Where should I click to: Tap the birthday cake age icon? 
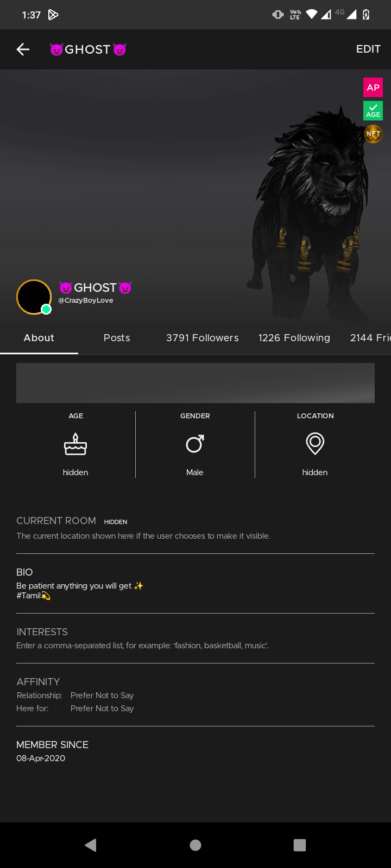click(x=75, y=444)
